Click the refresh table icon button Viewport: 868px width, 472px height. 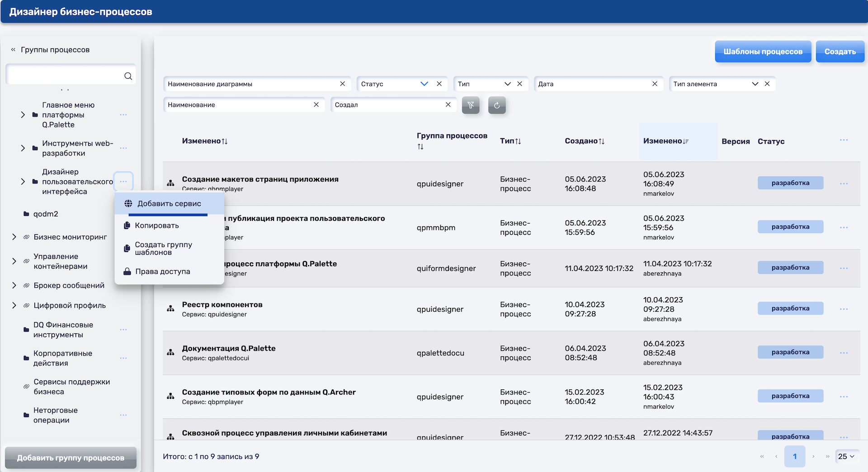point(497,105)
